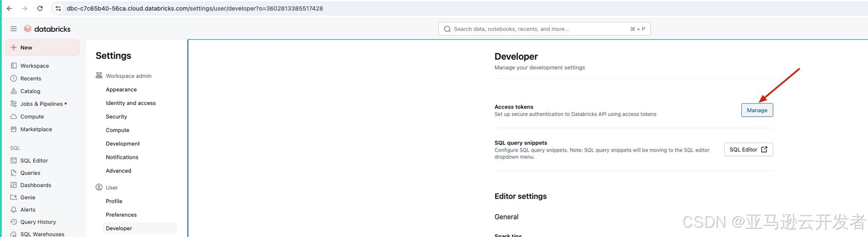Click the Genie icon
Viewport: 868px width, 237px height.
coord(14,198)
